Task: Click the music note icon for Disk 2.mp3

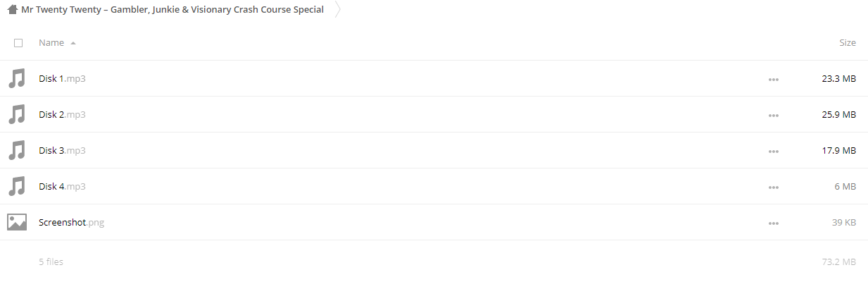Action: 17,114
